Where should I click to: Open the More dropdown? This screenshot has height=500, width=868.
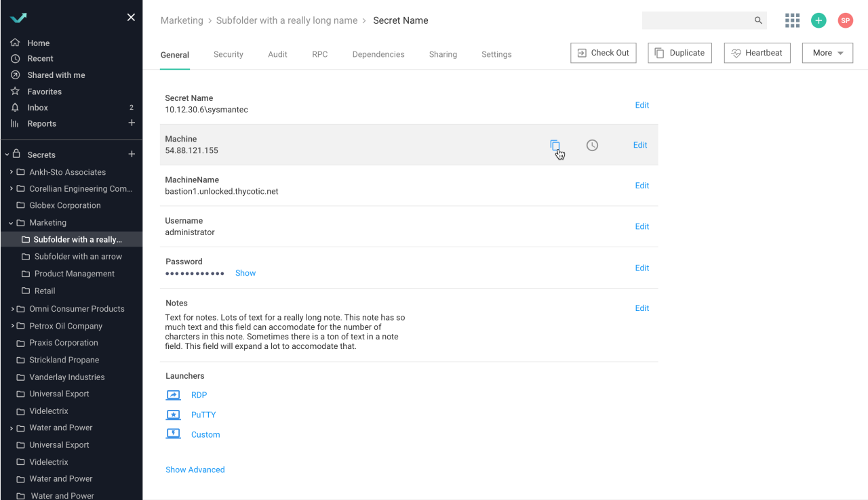827,52
